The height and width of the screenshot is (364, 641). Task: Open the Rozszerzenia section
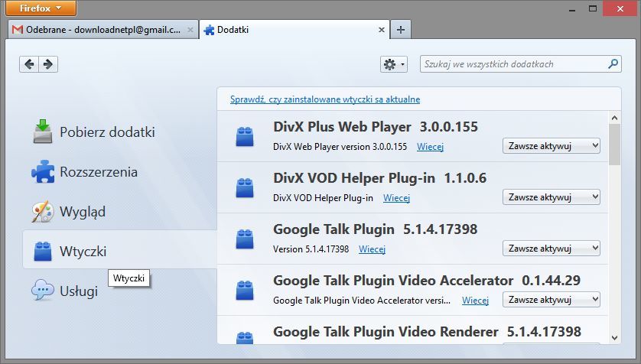119,172
